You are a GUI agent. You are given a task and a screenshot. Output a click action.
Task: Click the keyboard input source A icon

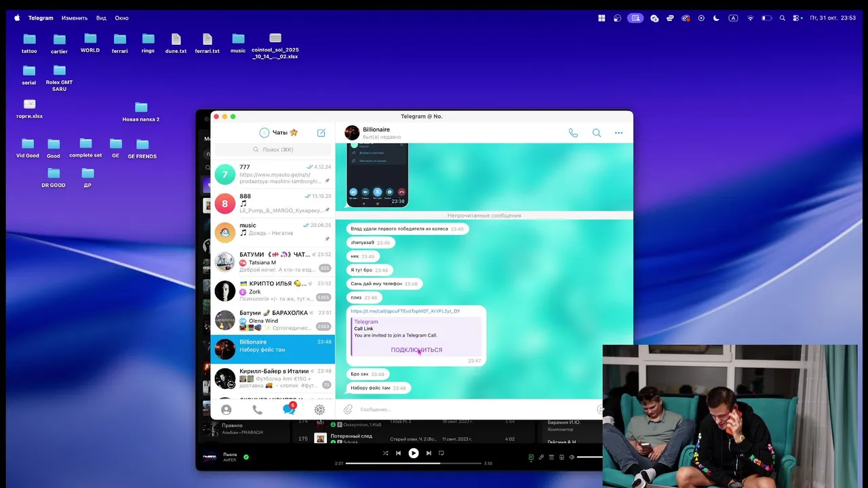point(733,18)
